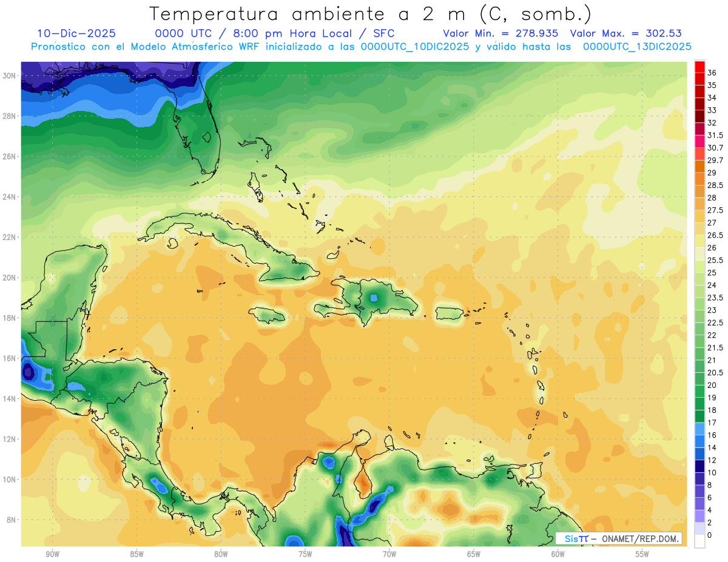
Task: Click the '28N' latitude label
Action: click(10, 116)
